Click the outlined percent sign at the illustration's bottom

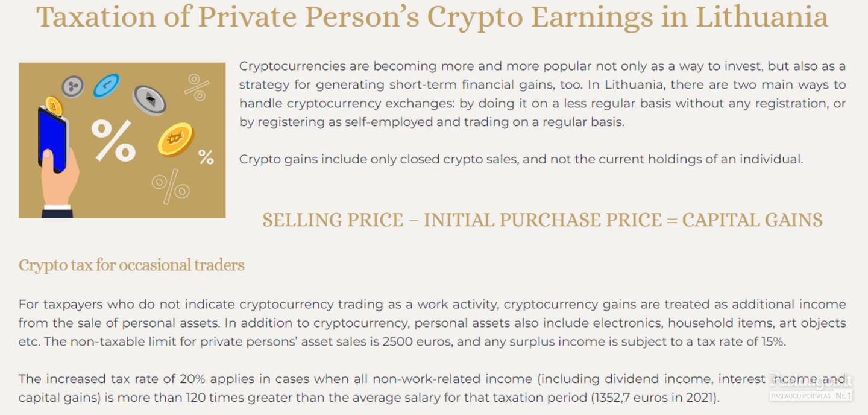pos(171,186)
